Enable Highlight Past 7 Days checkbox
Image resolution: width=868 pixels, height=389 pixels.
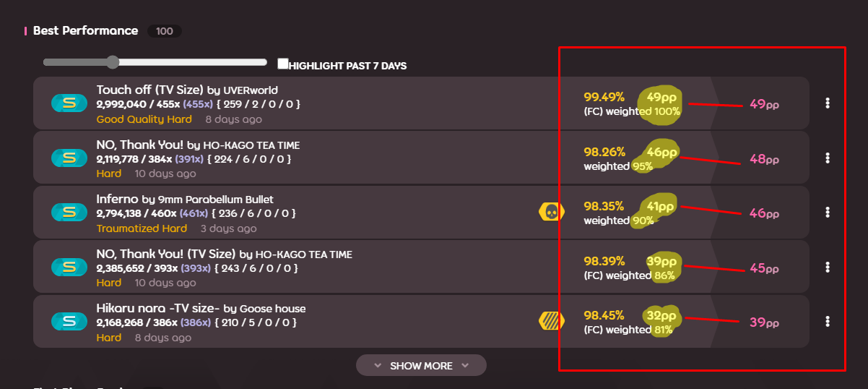click(283, 64)
